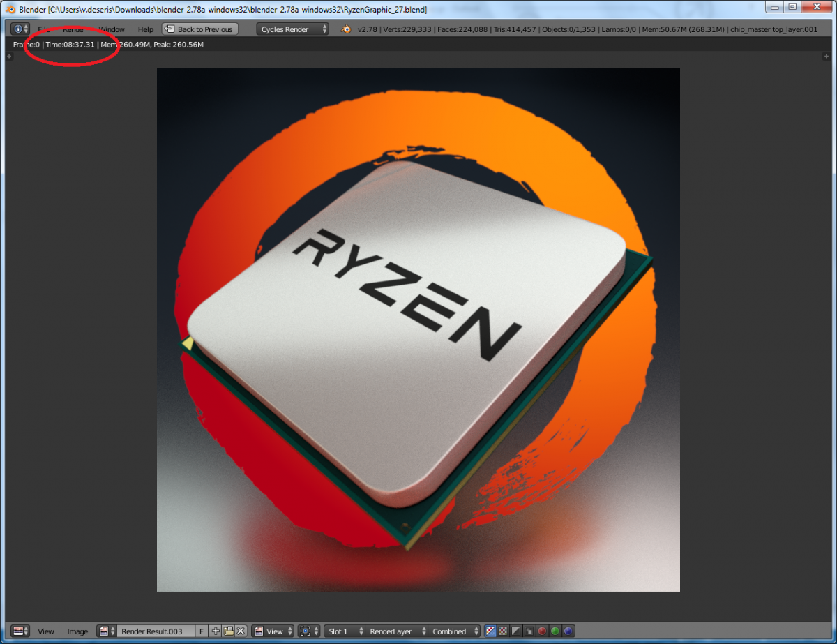Viewport: 837px width, 644px height.
Task: Click the Objects:0/1,353 statistic
Action: click(x=570, y=29)
